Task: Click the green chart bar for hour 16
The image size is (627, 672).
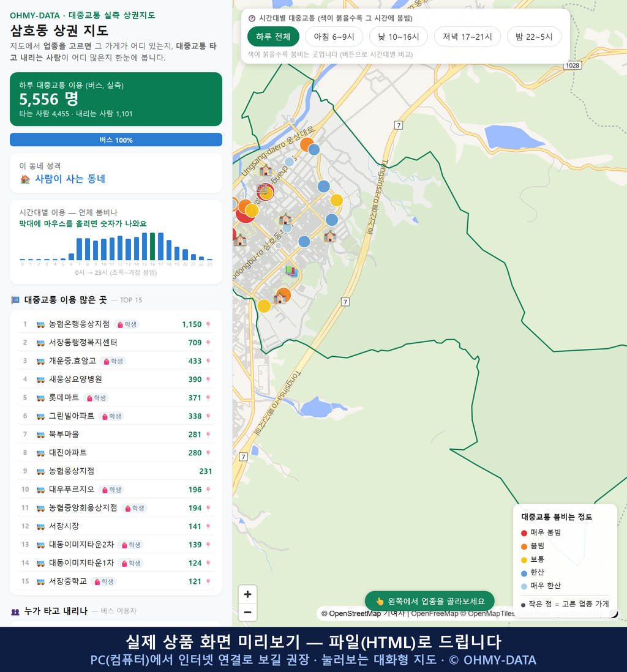Action: point(152,247)
